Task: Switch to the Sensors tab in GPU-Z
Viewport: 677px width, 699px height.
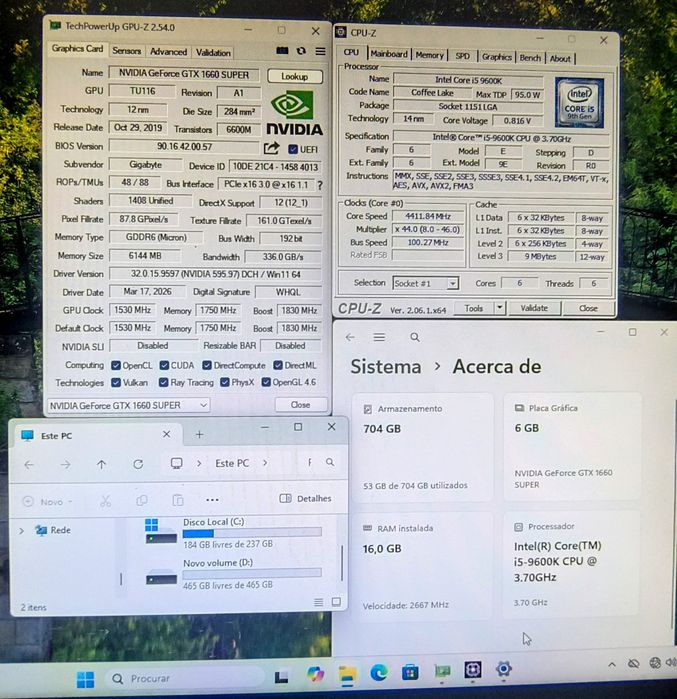Action: pyautogui.click(x=127, y=51)
